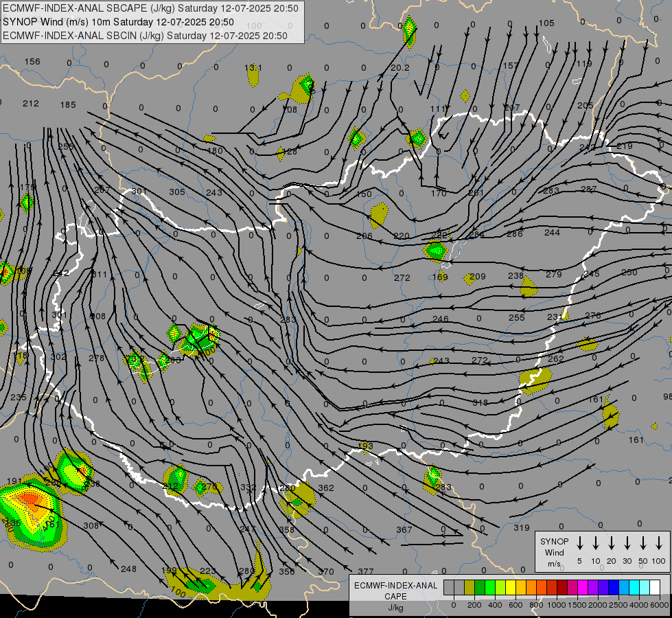Click the 5 m/s wind arrow in legend
Screen dimensions: 672x618
[x=579, y=543]
